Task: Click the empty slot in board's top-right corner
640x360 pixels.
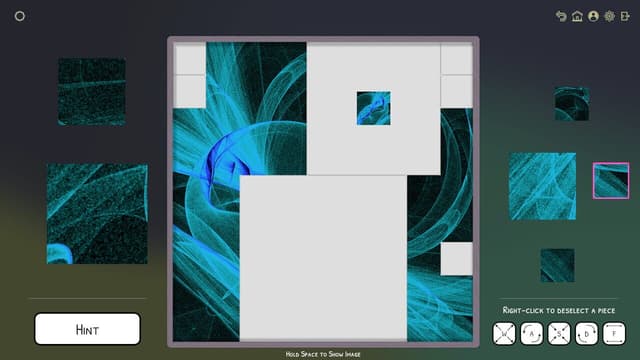Action: click(457, 59)
